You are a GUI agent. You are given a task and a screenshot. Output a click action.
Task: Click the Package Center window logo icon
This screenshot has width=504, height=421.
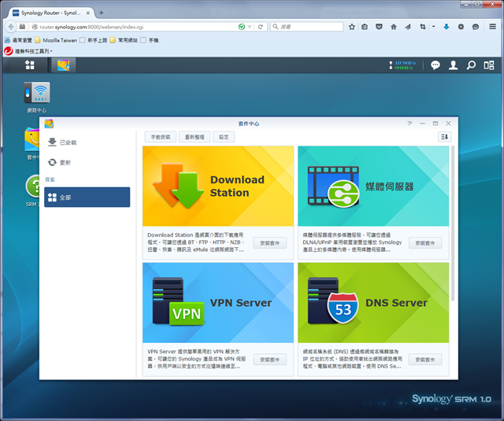49,124
